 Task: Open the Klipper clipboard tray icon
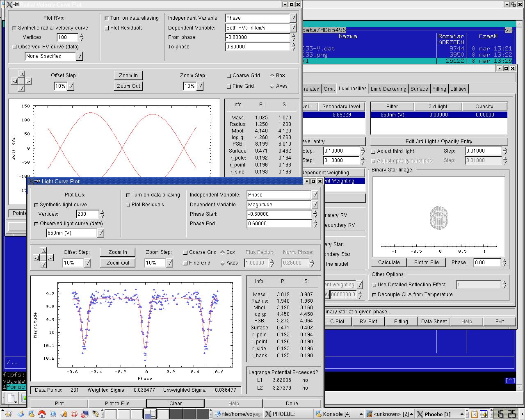(474, 414)
